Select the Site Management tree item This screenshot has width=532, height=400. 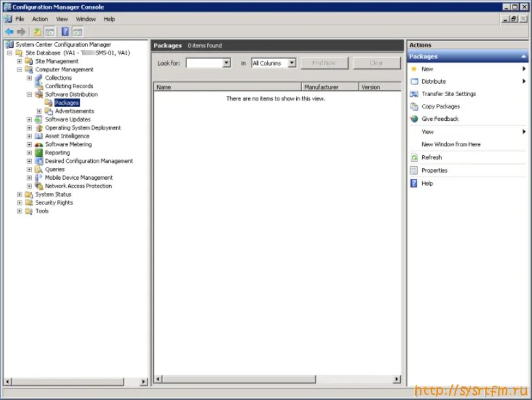pyautogui.click(x=57, y=62)
